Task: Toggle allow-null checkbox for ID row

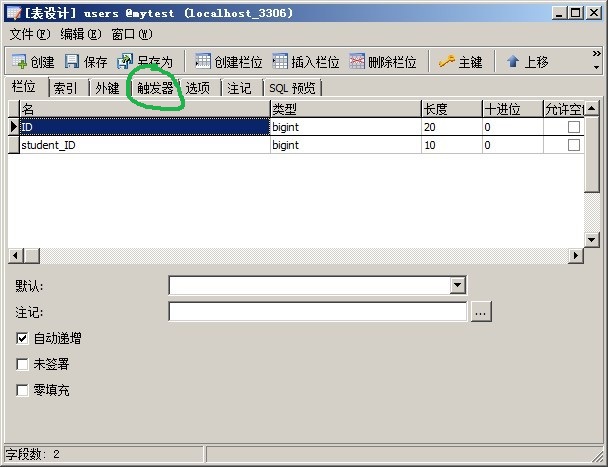Action: pyautogui.click(x=574, y=127)
